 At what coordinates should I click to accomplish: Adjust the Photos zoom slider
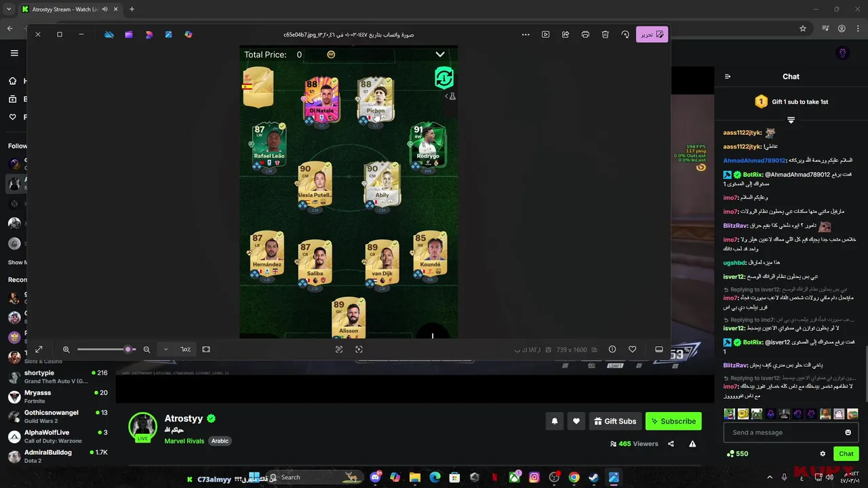(106, 349)
